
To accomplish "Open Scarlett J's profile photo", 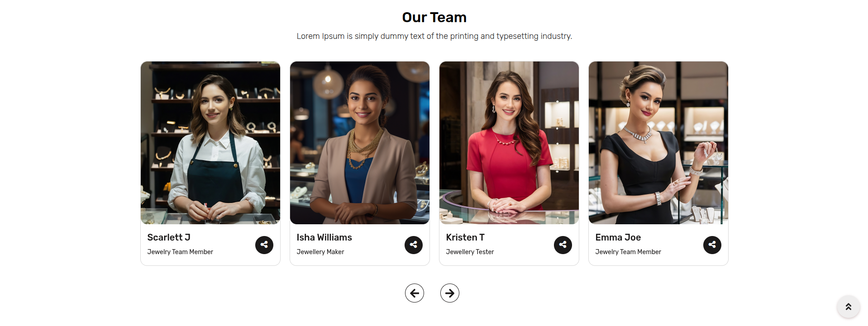I will 210,143.
